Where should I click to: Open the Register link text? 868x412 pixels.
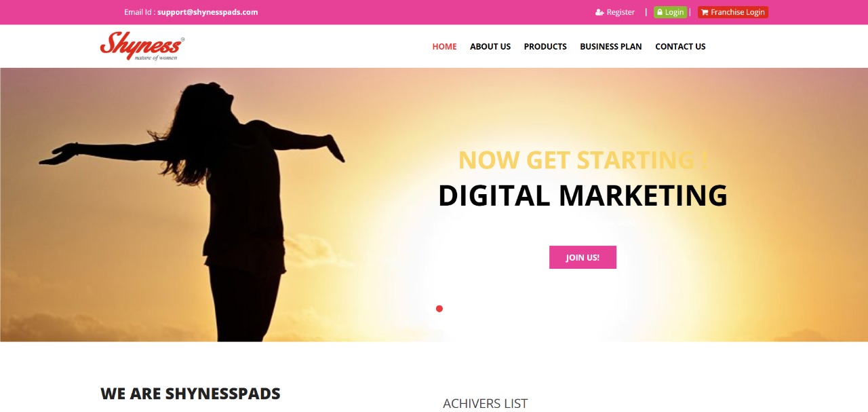point(620,12)
